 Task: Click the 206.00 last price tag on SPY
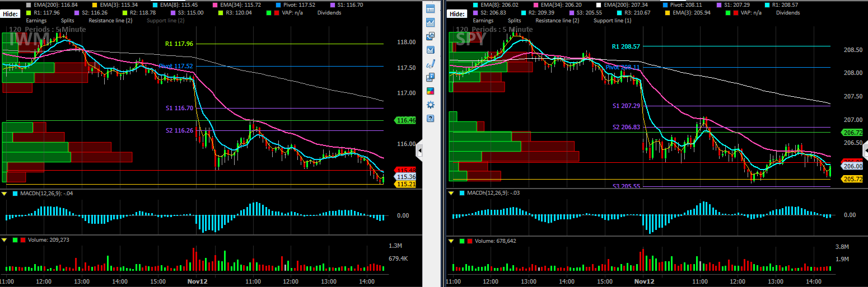(852, 166)
